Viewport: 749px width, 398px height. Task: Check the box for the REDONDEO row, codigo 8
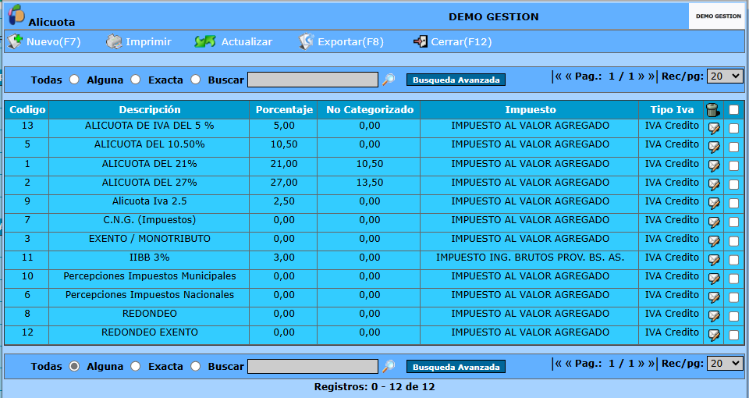click(734, 316)
